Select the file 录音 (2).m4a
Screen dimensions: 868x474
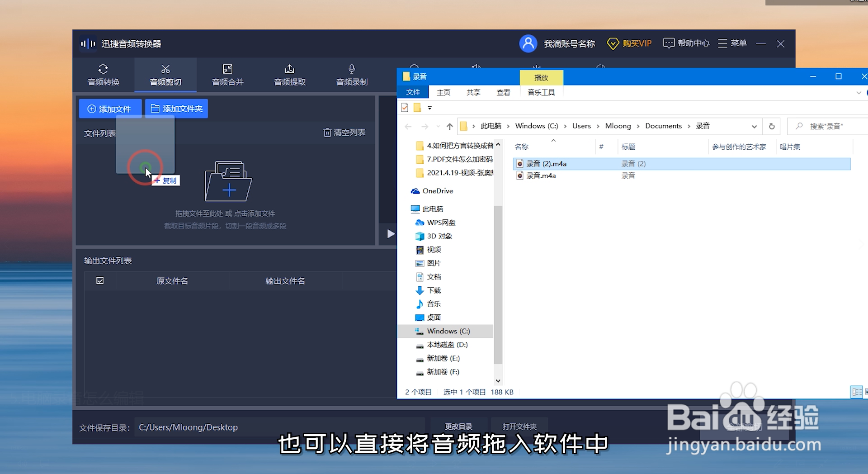(547, 164)
